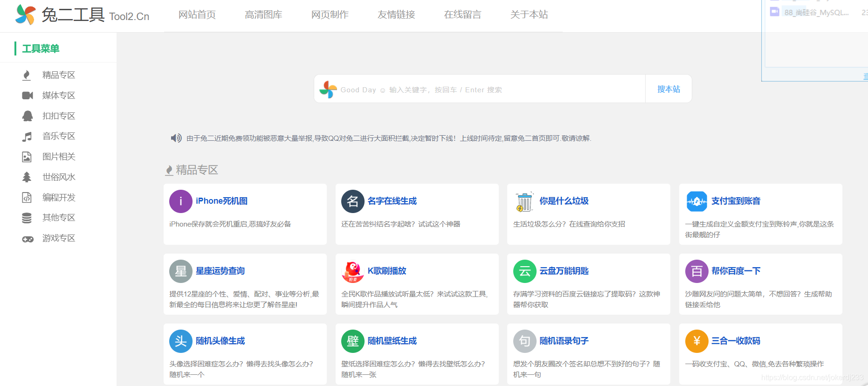Click the 音乐专区 music note icon

[x=27, y=136]
